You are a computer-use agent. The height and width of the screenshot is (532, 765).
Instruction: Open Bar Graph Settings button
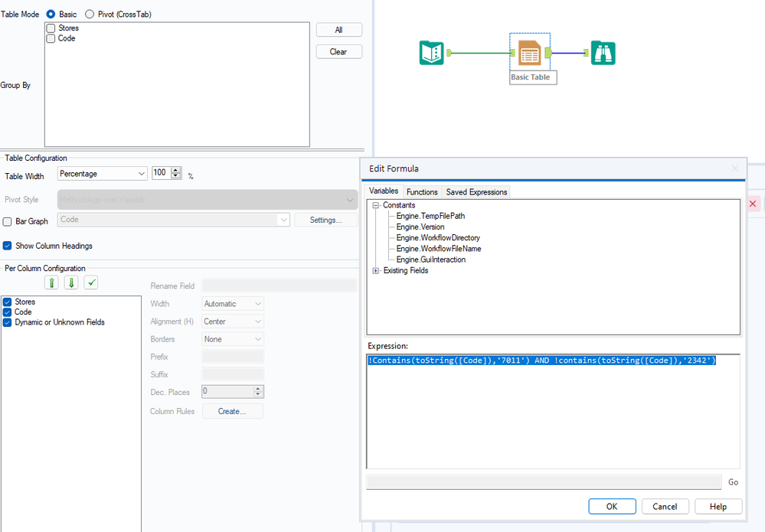326,220
